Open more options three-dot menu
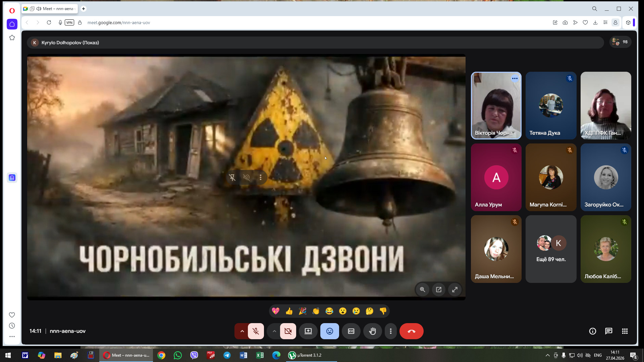Screen dimensions: 644x362 391,331
